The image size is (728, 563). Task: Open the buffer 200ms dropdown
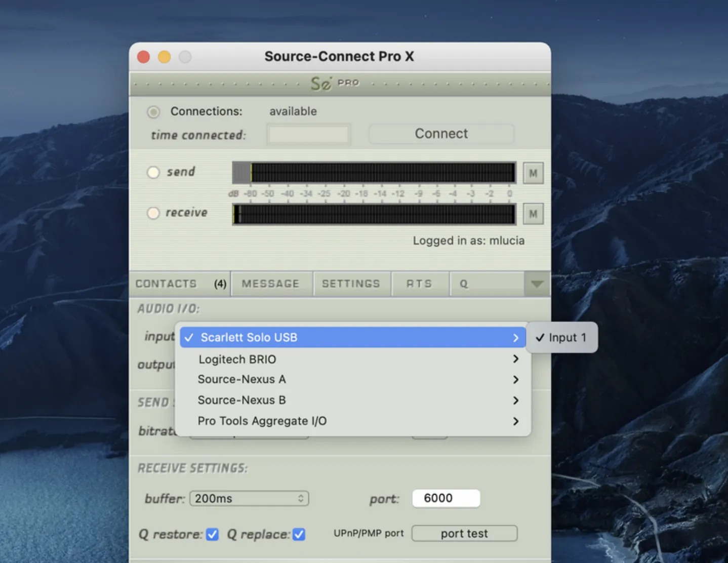coord(249,499)
